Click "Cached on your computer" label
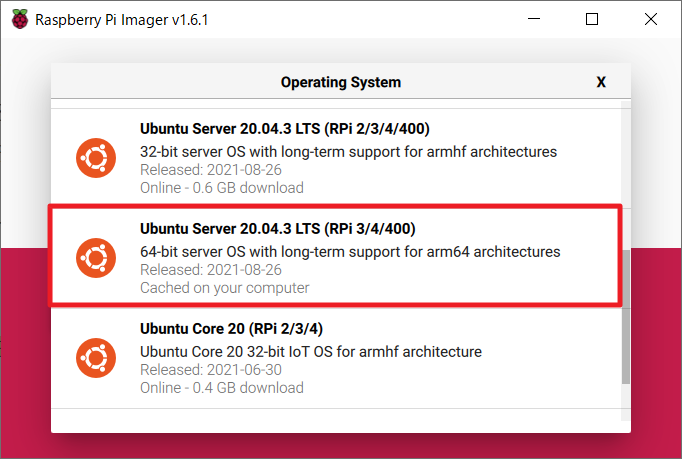This screenshot has width=682, height=459. (224, 288)
